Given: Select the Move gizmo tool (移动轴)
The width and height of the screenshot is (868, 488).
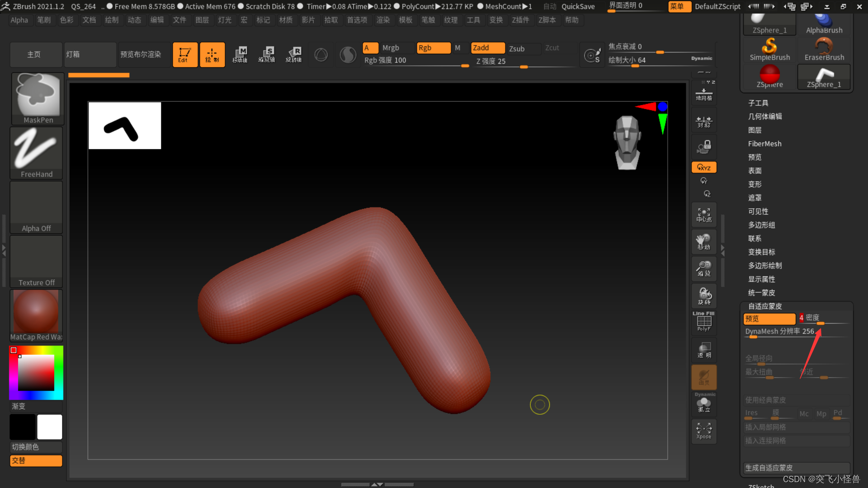Looking at the screenshot, I should click(x=240, y=55).
